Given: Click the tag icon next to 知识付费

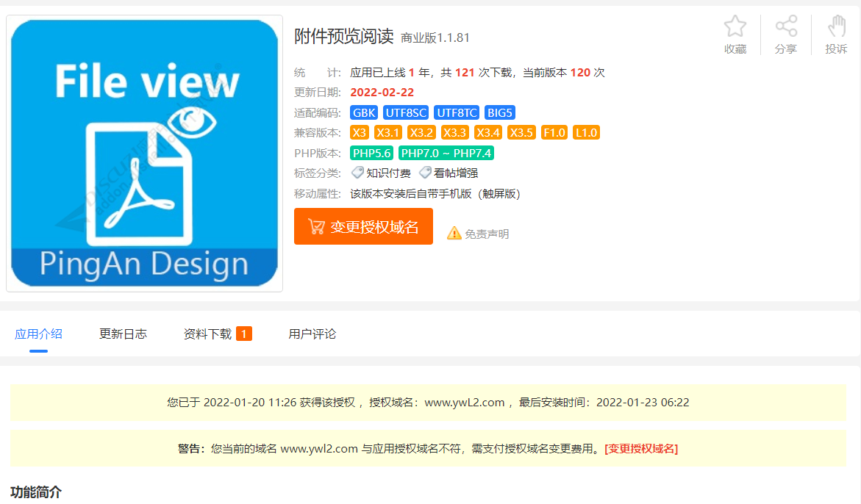Looking at the screenshot, I should (x=357, y=173).
